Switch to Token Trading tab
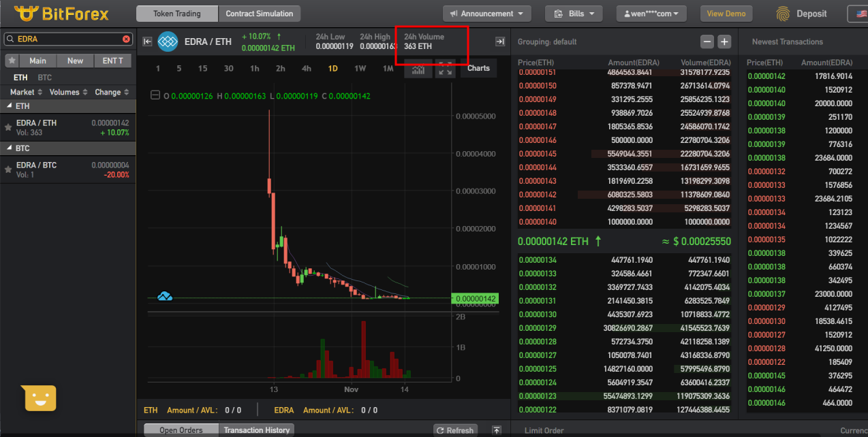The height and width of the screenshot is (437, 868). pyautogui.click(x=177, y=14)
